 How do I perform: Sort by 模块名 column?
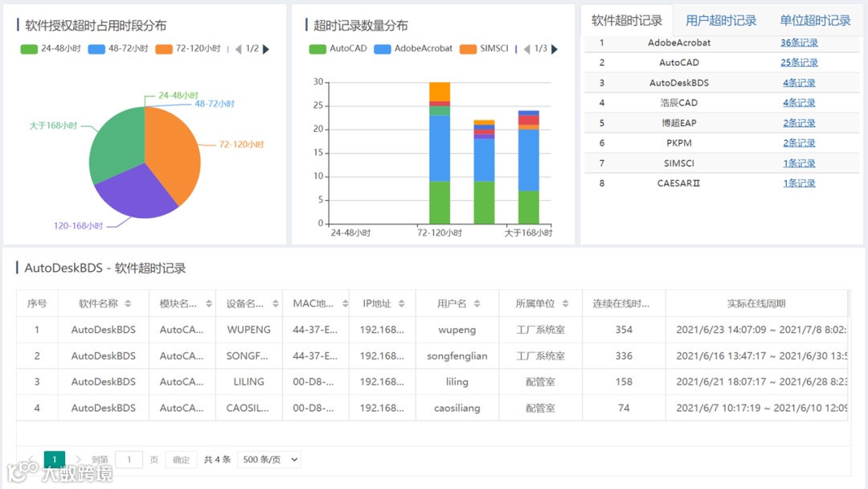tap(209, 303)
